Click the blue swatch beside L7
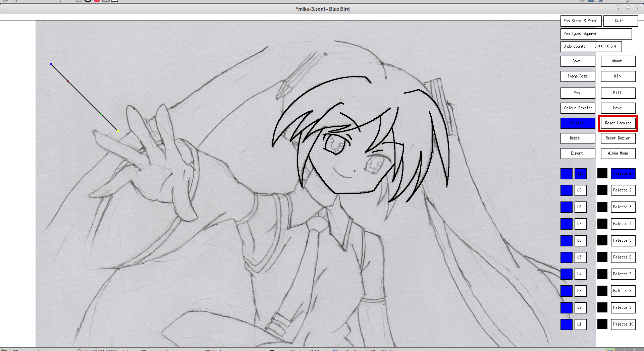The image size is (644, 351). 567,224
